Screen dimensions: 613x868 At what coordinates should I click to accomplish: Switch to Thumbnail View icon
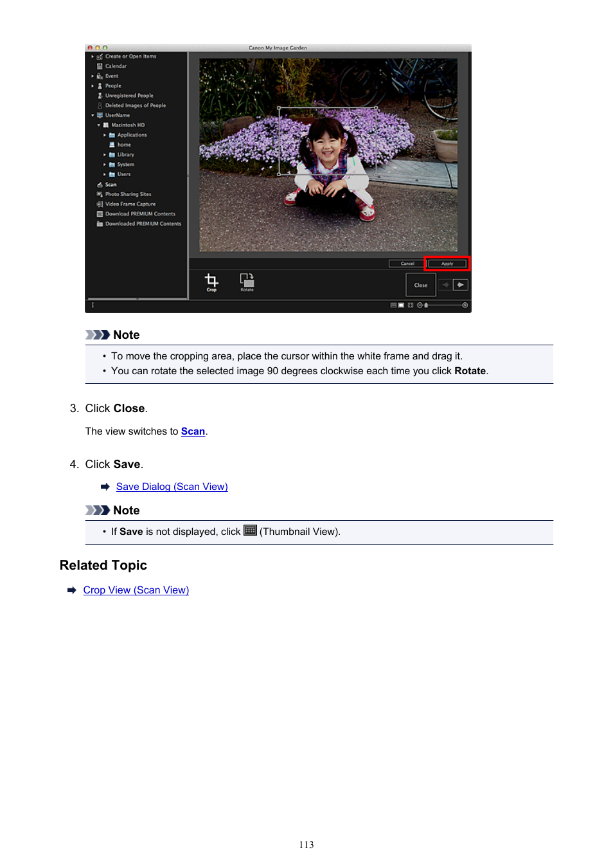[x=393, y=305]
